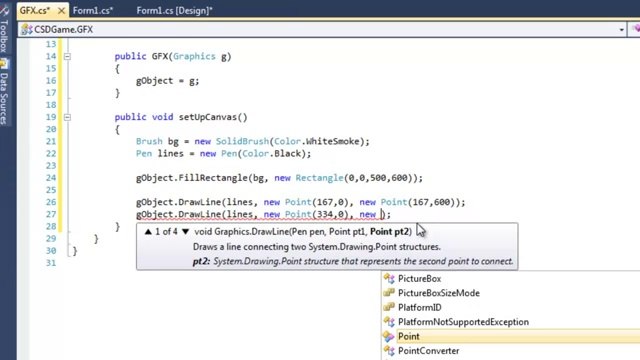Click gObject = g; on line 16
The image size is (640, 360).
tap(167, 81)
